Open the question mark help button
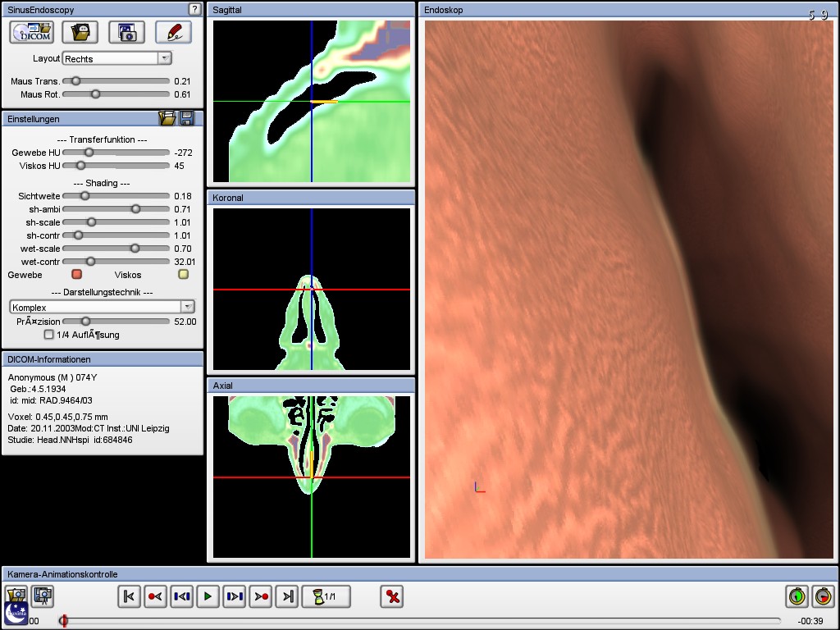 (x=194, y=10)
